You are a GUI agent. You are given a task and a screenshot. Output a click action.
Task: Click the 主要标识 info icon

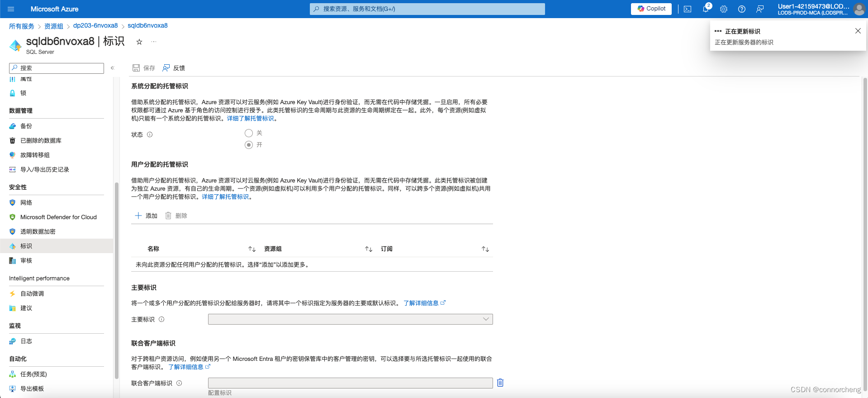[x=161, y=319]
